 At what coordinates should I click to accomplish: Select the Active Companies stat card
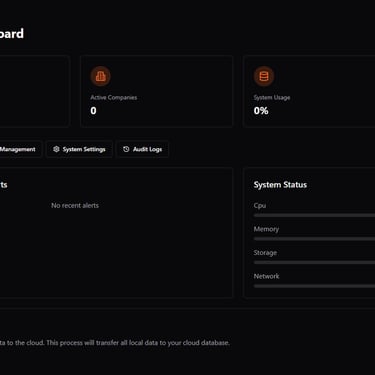157,91
